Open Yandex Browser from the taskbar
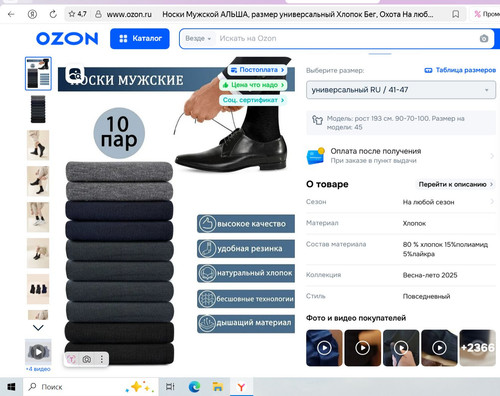 click(x=241, y=387)
